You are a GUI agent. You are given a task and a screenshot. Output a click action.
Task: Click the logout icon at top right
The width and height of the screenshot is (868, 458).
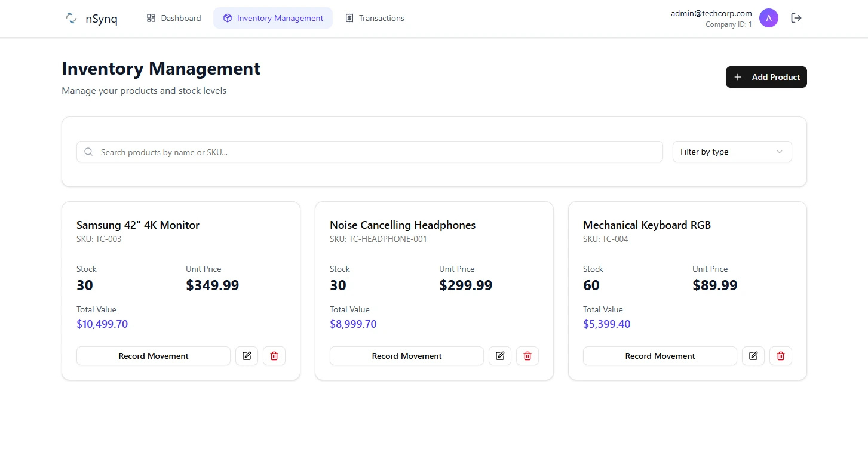(x=796, y=18)
